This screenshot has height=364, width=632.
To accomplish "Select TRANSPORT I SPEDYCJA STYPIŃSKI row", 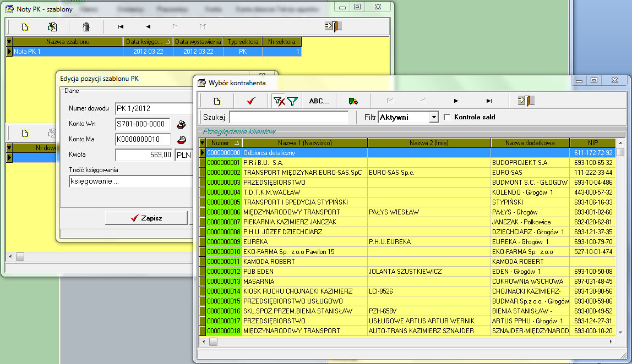I will coord(407,202).
